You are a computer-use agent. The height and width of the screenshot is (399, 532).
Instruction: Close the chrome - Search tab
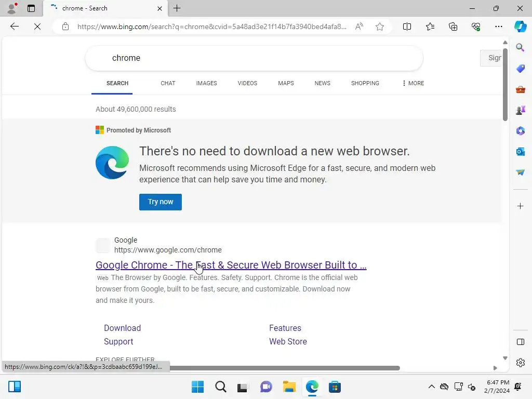tap(159, 8)
